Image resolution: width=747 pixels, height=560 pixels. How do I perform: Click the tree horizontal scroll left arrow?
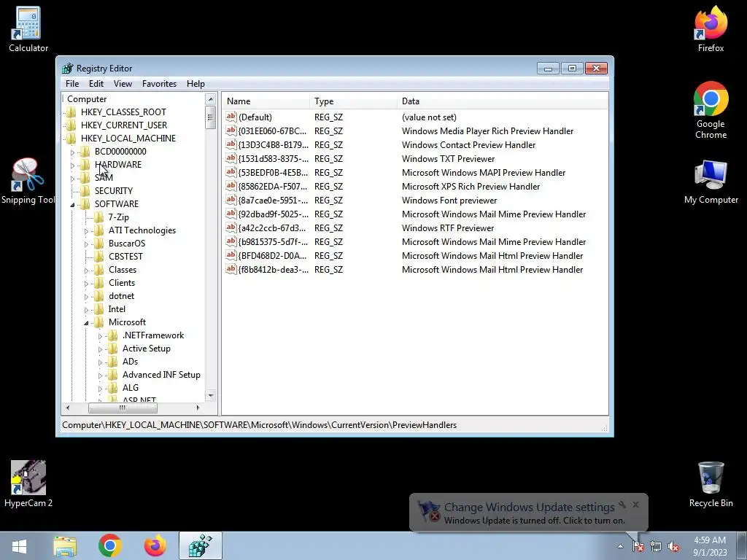68,408
